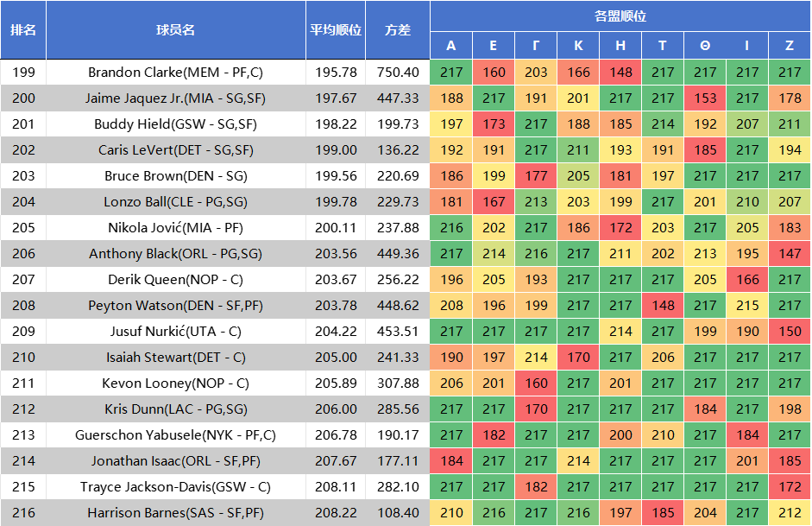Click Anthony Black's red 147 cell

[790, 254]
